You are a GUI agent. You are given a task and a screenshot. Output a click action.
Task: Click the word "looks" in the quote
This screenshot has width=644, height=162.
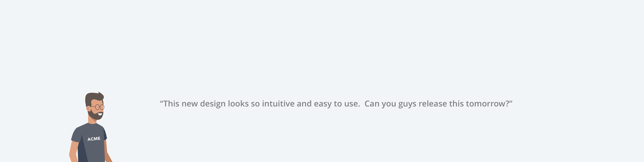pos(238,104)
